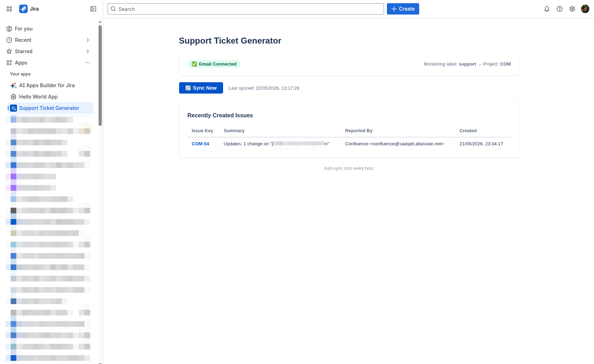Click the sidebar vertical scrollbar

click(100, 75)
